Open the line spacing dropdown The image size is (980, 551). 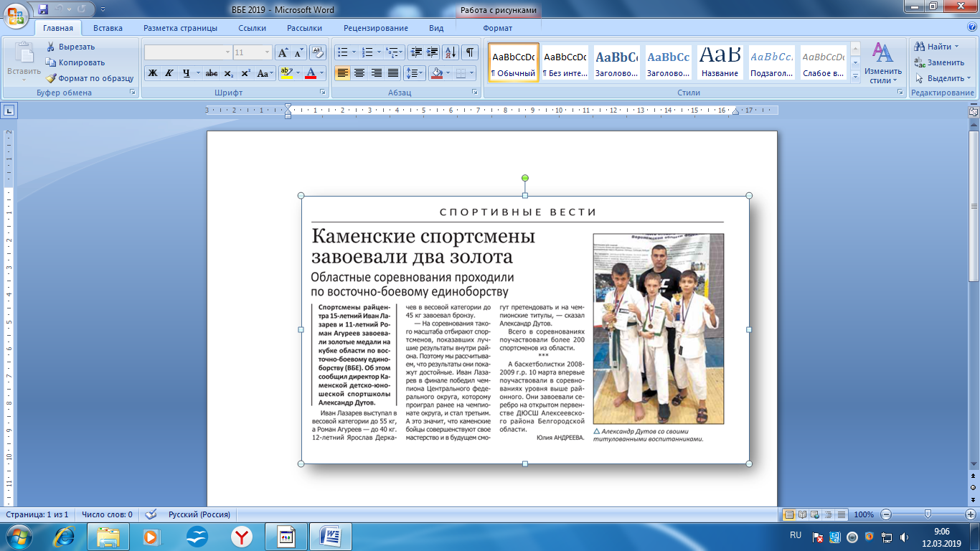[x=415, y=73]
